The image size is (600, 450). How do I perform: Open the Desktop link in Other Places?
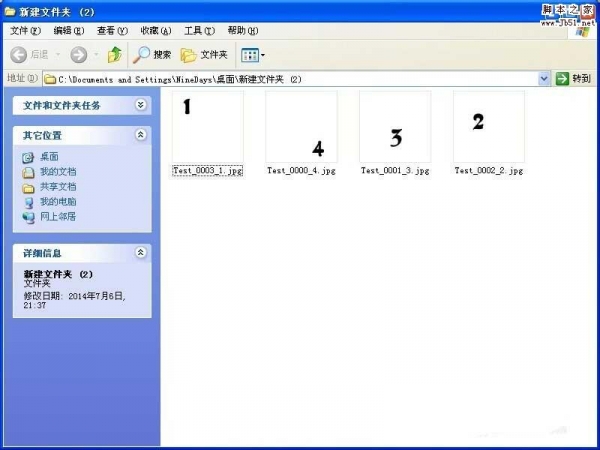coord(48,157)
